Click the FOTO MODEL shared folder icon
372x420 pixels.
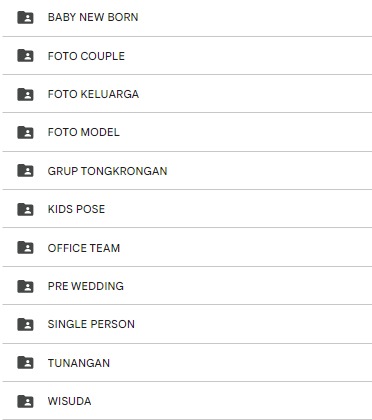tap(25, 132)
